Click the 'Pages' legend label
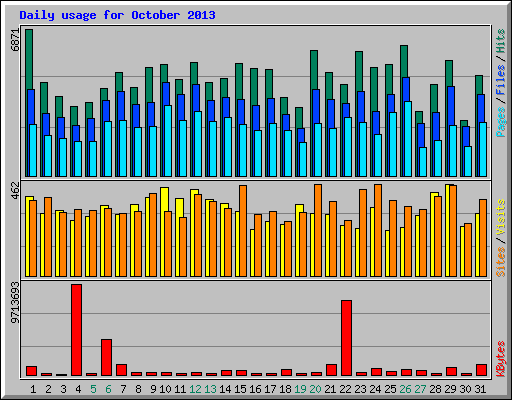Screen dimensions: 512x400 click(501, 122)
